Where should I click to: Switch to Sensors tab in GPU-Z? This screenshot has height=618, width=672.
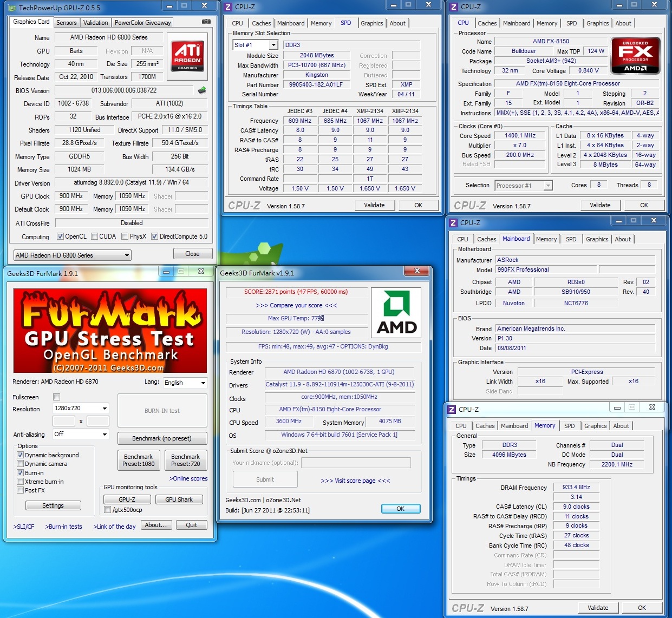tap(66, 23)
